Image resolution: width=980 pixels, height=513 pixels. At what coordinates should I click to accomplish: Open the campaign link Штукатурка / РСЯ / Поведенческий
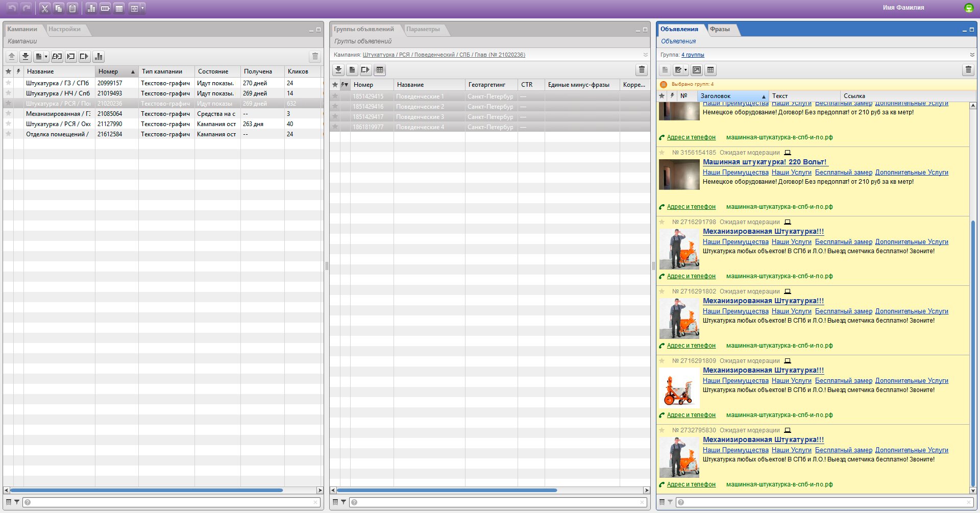(444, 55)
